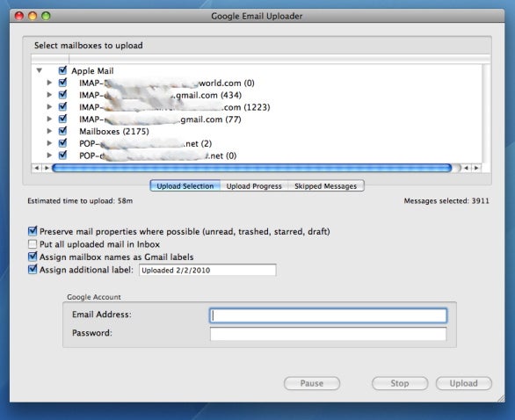
Task: Click the Pause button
Action: pyautogui.click(x=312, y=383)
